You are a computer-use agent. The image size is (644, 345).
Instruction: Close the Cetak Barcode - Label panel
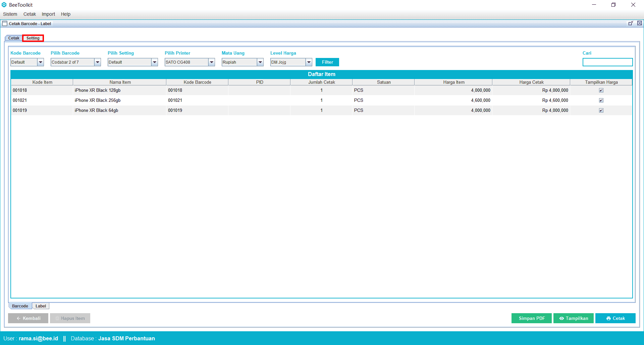640,23
